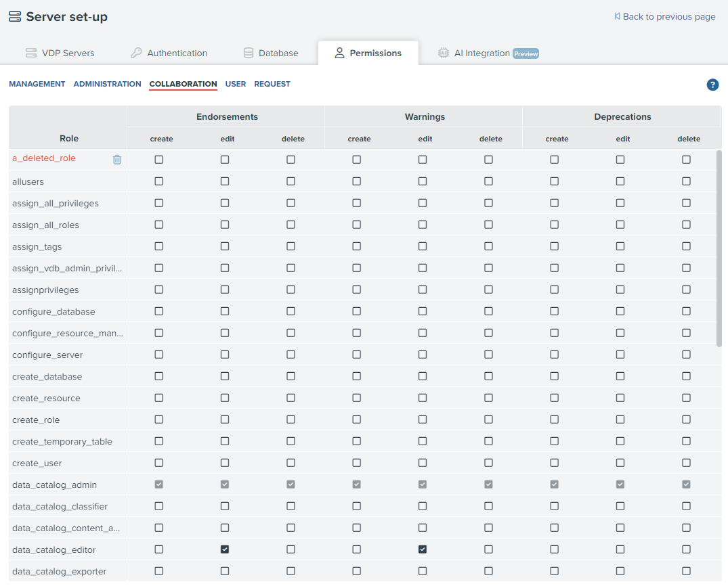The width and height of the screenshot is (728, 588).
Task: Click the a_deleted_role role name
Action: pos(44,158)
